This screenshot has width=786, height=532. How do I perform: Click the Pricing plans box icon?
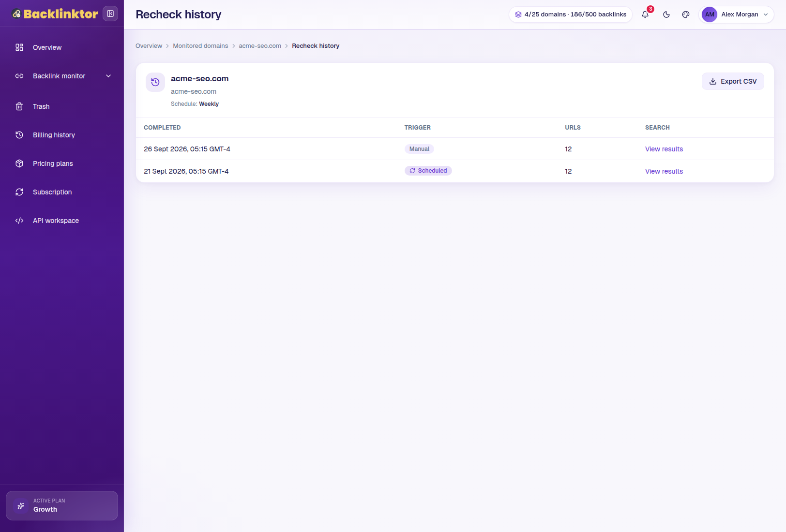[x=19, y=163]
